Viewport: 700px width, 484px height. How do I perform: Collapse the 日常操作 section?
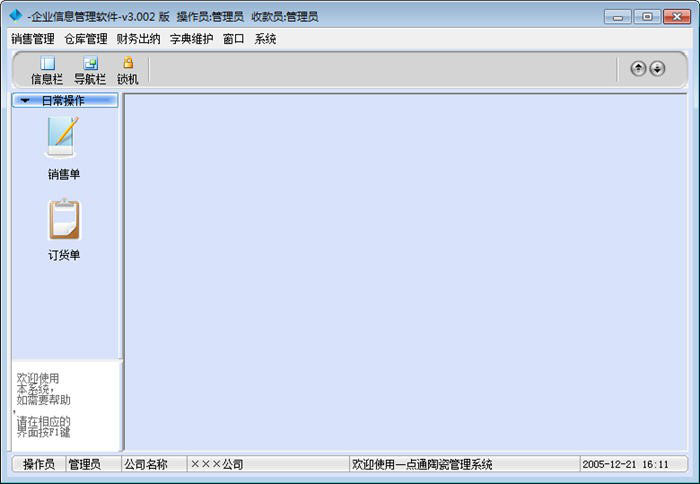pyautogui.click(x=65, y=100)
